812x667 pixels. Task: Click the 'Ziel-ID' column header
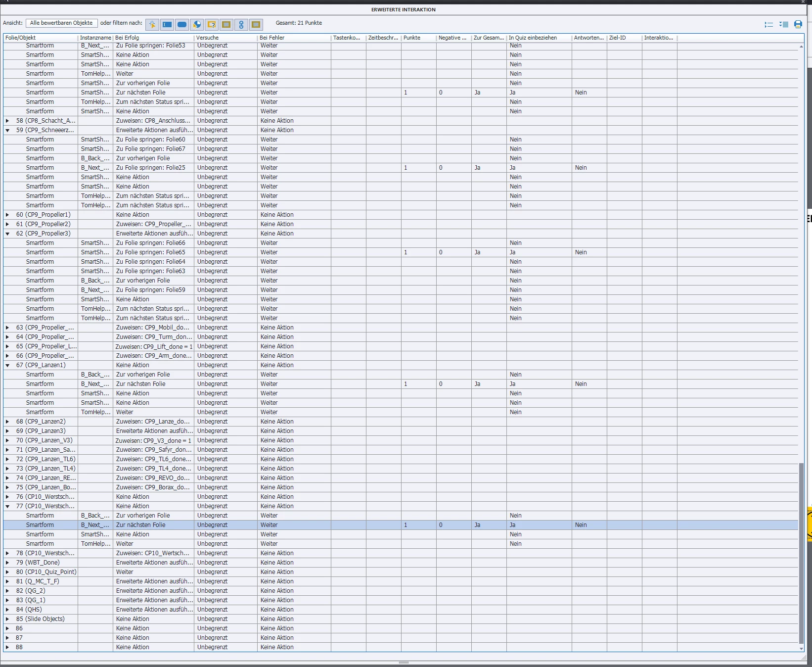624,38
